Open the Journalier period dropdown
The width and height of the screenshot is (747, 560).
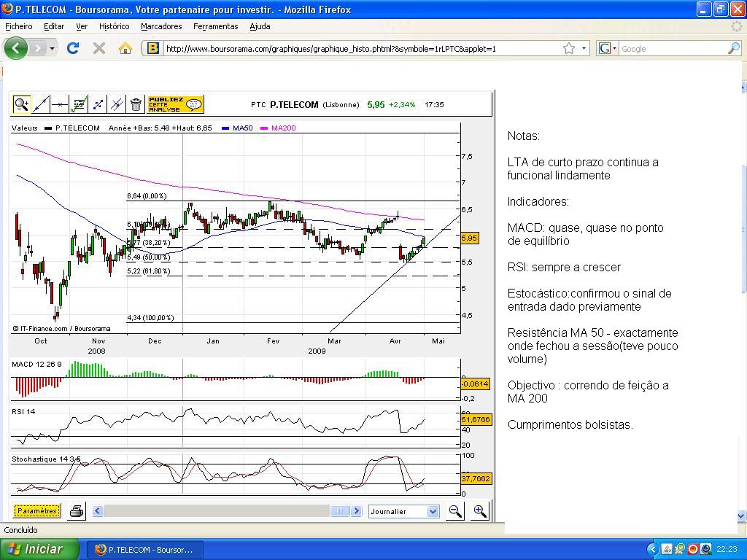[x=403, y=511]
